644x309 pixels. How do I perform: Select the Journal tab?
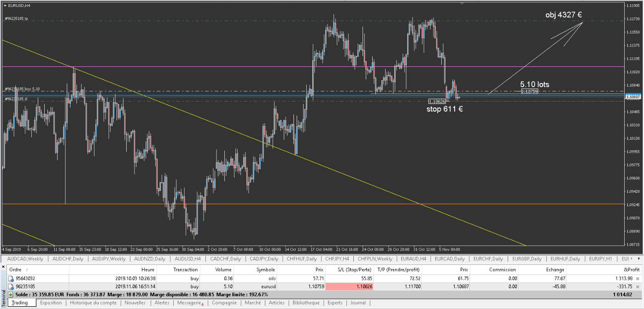(358, 303)
